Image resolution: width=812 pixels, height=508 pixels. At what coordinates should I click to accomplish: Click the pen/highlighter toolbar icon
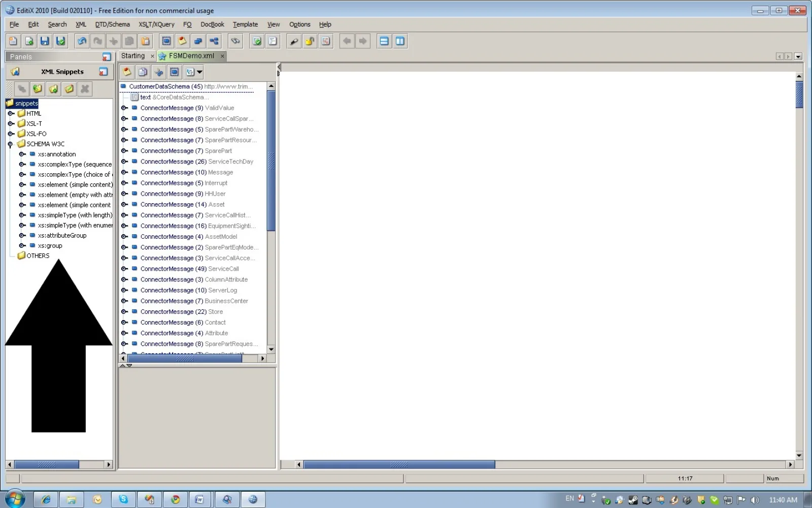pyautogui.click(x=294, y=41)
